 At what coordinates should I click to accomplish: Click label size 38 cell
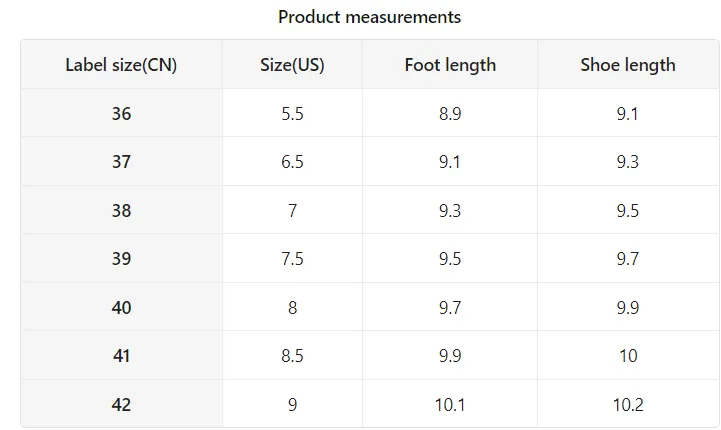tap(121, 210)
